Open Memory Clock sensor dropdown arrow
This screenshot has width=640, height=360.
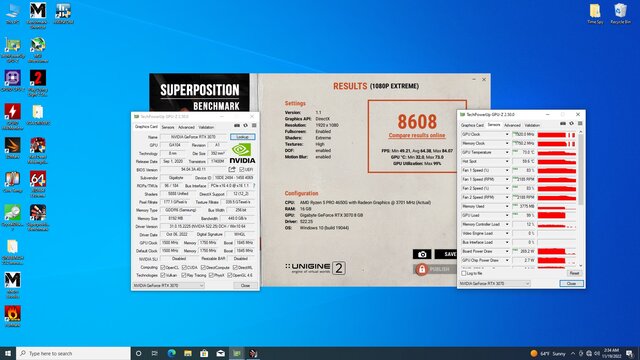tap(507, 143)
